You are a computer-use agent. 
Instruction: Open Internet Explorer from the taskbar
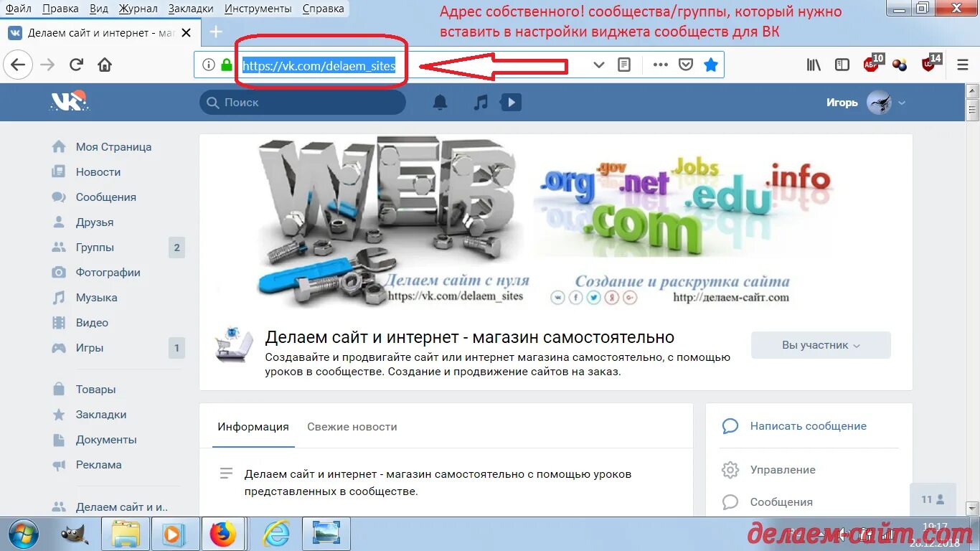tap(275, 534)
